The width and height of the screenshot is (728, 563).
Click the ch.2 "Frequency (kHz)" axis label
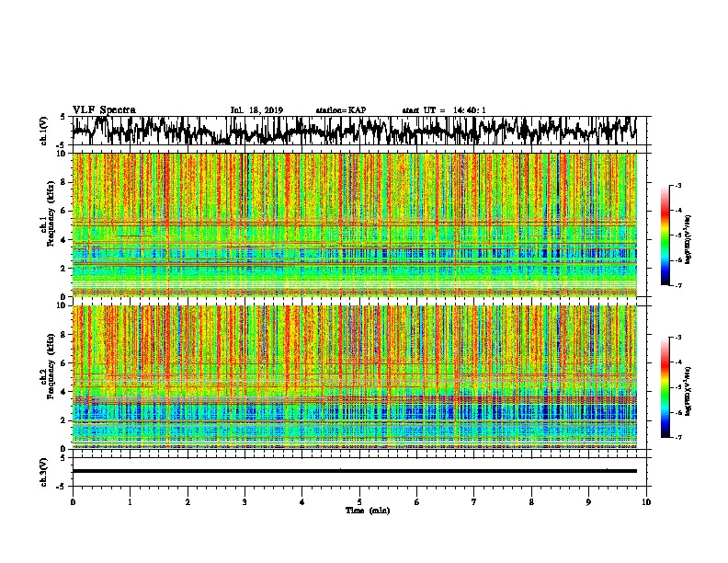click(51, 366)
